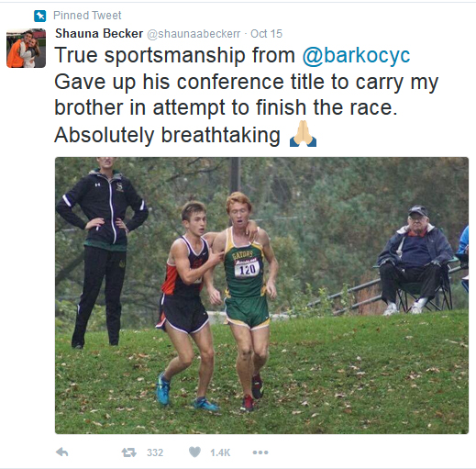This screenshot has width=476, height=469.
Task: Open the @shaunaabeckerr handle link
Action: 194,34
